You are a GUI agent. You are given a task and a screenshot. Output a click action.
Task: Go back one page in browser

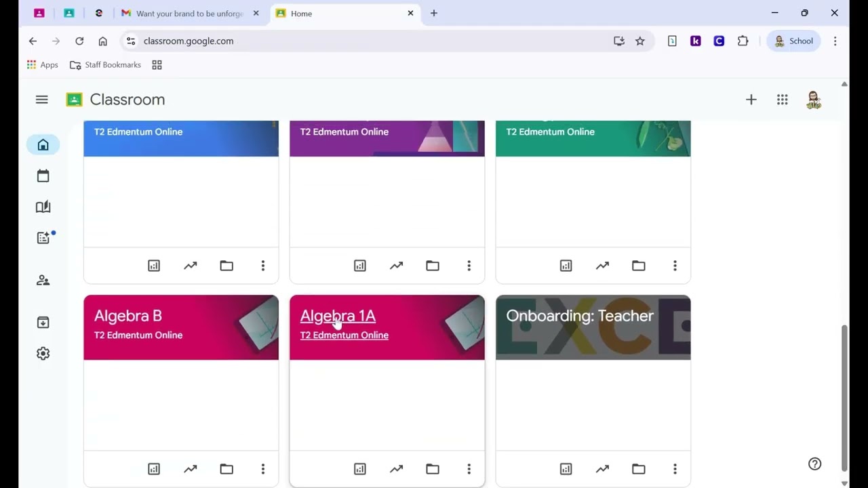(33, 41)
